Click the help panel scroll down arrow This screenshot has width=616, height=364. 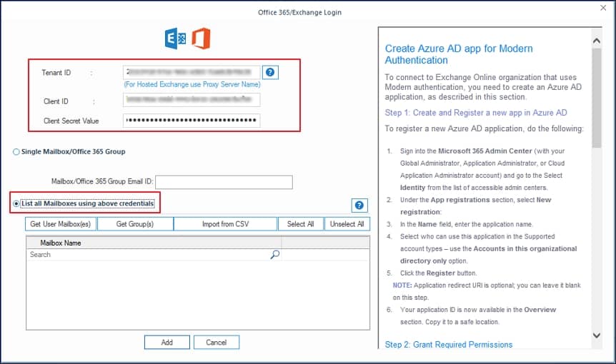coord(597,335)
